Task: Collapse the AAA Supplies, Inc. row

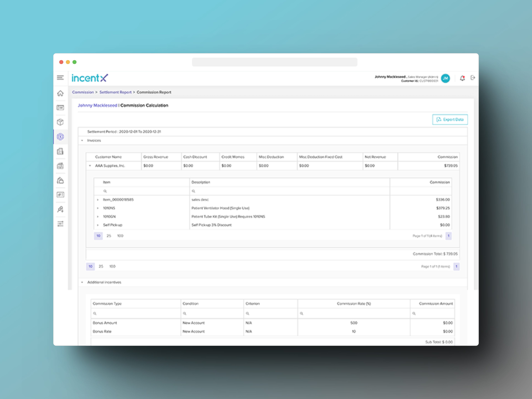Action: (90, 165)
